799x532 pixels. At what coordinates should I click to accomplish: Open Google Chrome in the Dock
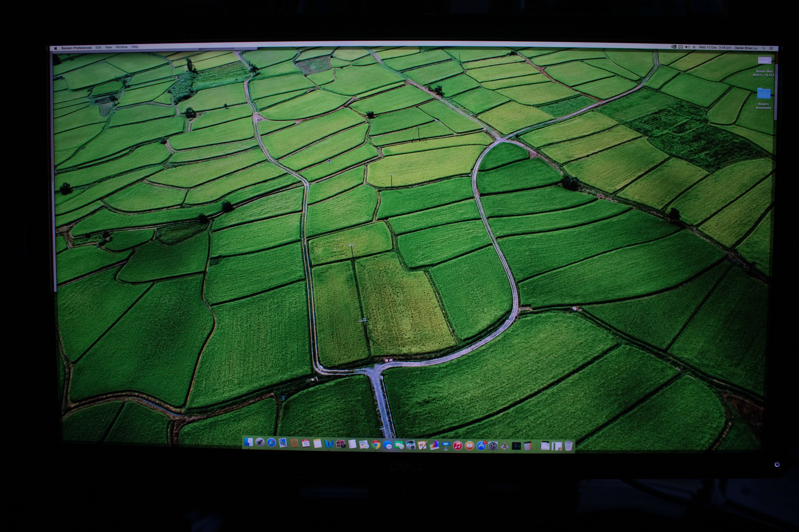[376, 445]
